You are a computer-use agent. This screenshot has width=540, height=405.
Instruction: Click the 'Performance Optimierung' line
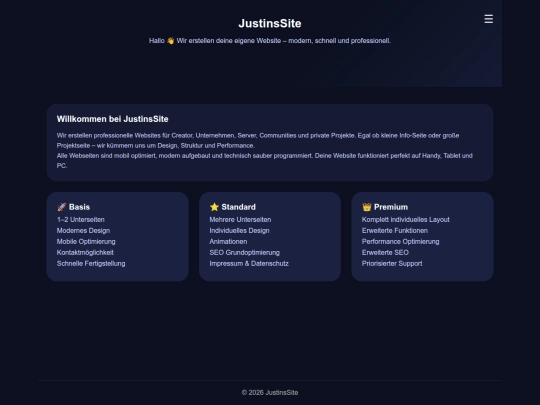(401, 242)
